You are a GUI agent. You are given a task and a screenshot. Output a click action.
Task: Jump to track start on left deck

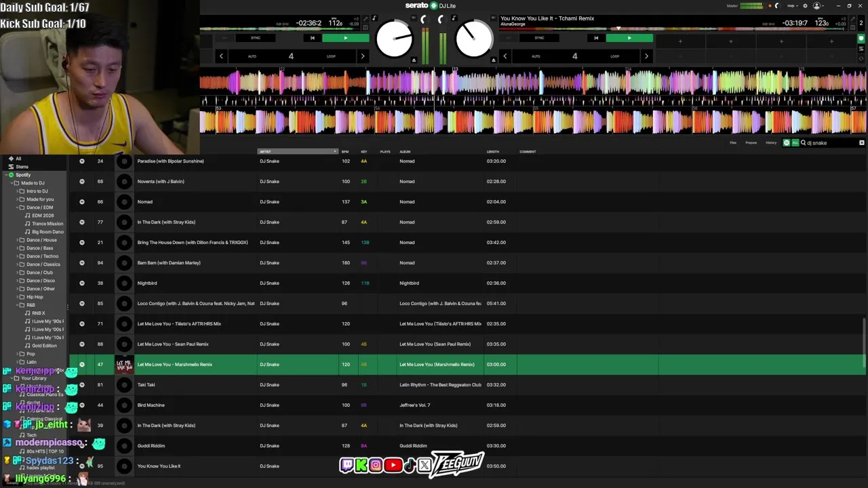click(x=312, y=38)
